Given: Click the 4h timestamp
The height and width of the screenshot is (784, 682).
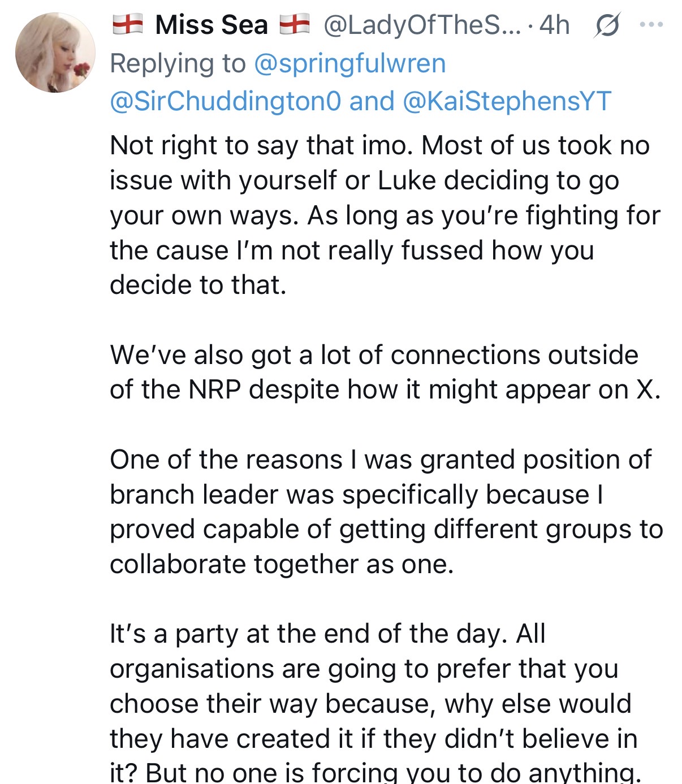Looking at the screenshot, I should 554,25.
